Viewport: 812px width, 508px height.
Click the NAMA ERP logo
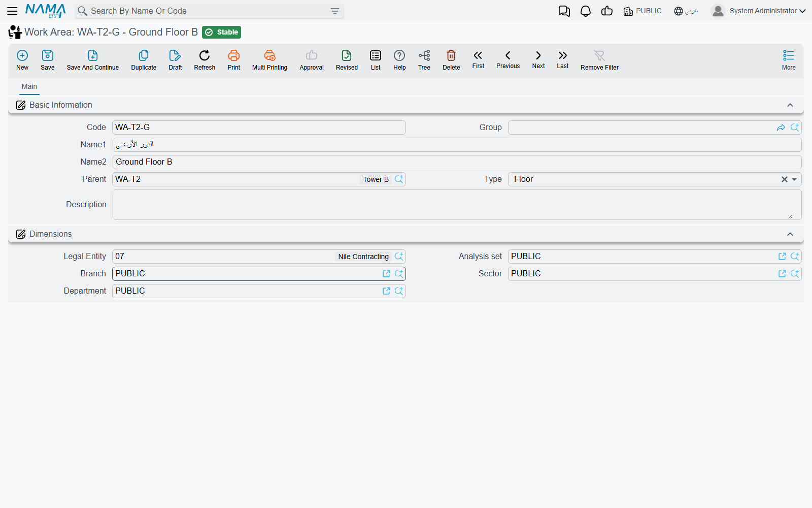point(46,11)
